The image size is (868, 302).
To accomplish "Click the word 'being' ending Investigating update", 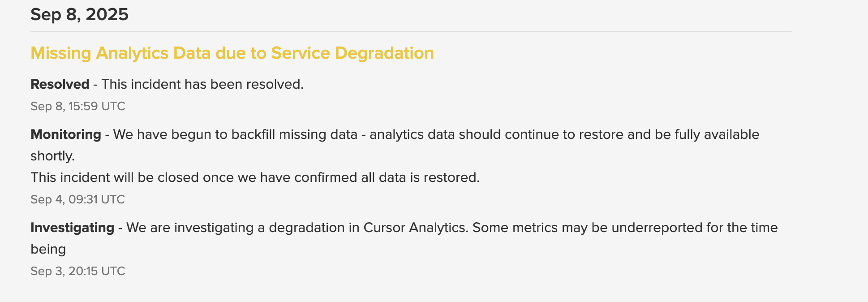I will coord(48,249).
